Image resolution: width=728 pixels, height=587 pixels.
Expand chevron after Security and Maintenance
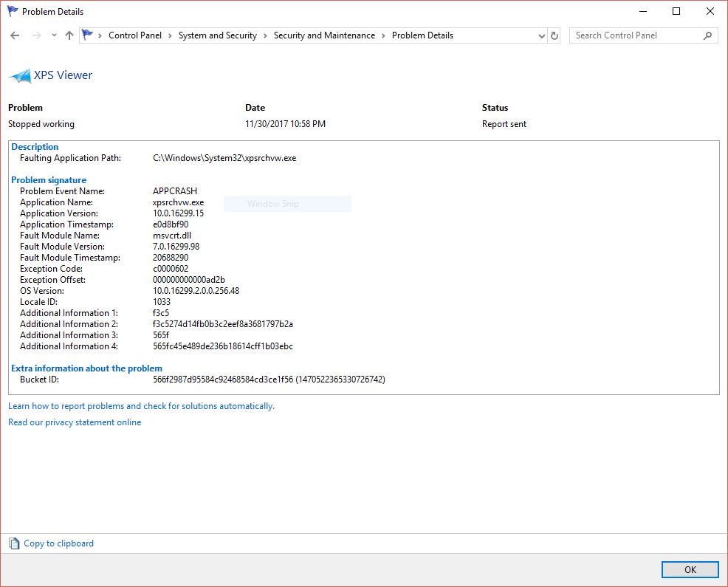click(x=383, y=35)
